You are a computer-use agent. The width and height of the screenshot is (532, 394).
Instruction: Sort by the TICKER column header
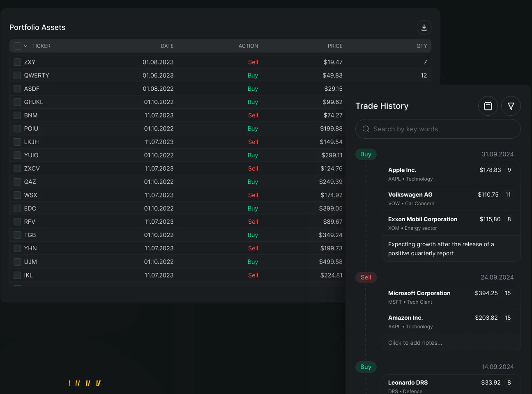41,46
